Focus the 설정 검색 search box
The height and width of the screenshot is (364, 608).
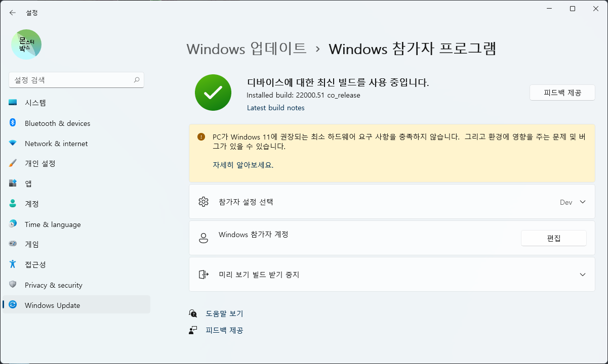[x=76, y=80]
